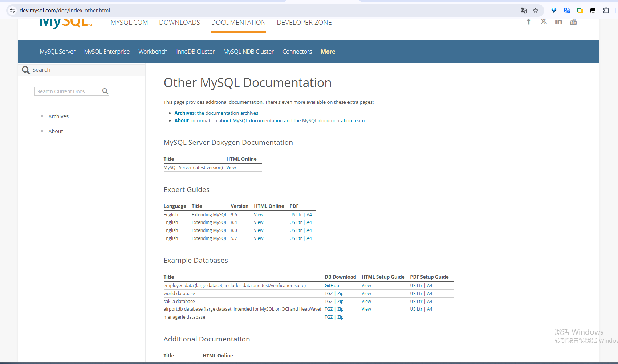
Task: View MySQL Server Doxygen documentation online
Action: (x=231, y=168)
